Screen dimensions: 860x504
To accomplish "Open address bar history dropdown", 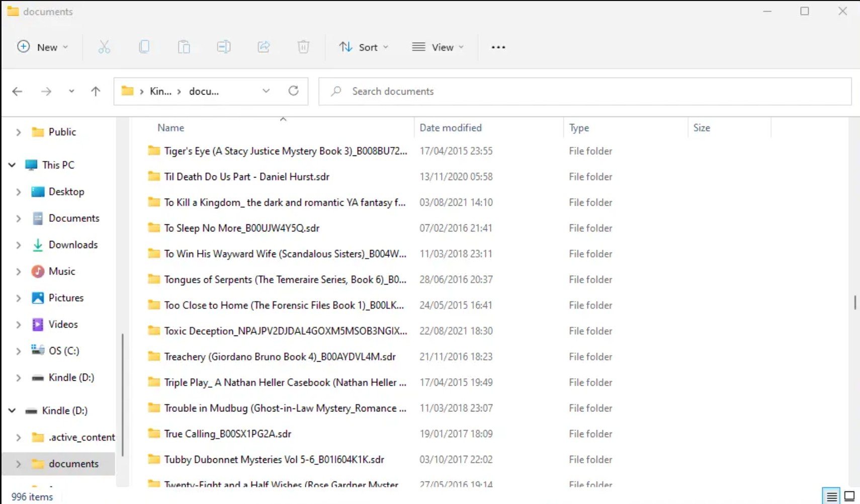I will point(266,91).
